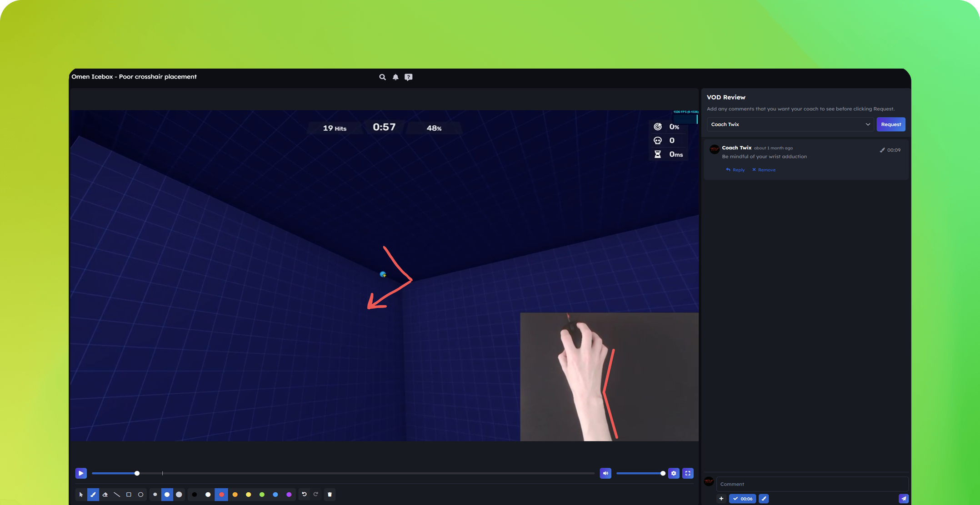This screenshot has width=980, height=505.
Task: Remove Coach Twix's comment
Action: coord(764,170)
